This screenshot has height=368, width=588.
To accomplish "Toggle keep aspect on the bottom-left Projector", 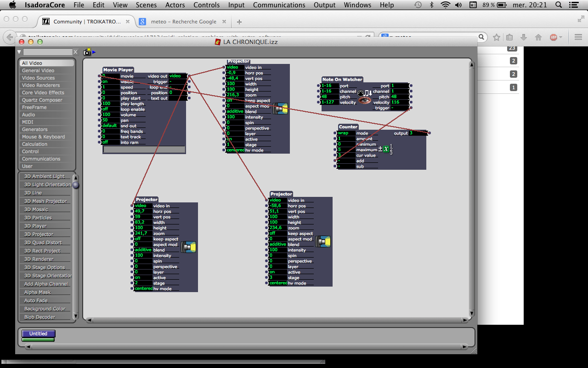I will [x=143, y=239].
